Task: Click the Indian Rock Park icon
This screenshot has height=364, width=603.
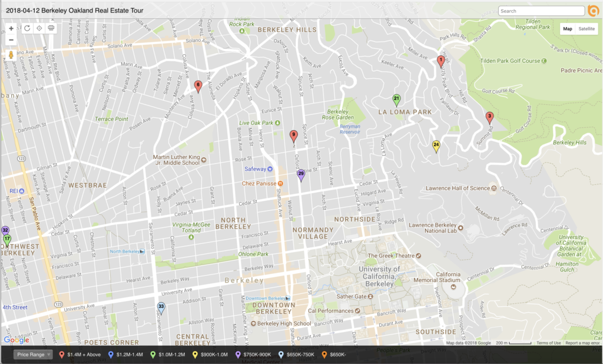Action: tap(242, 31)
